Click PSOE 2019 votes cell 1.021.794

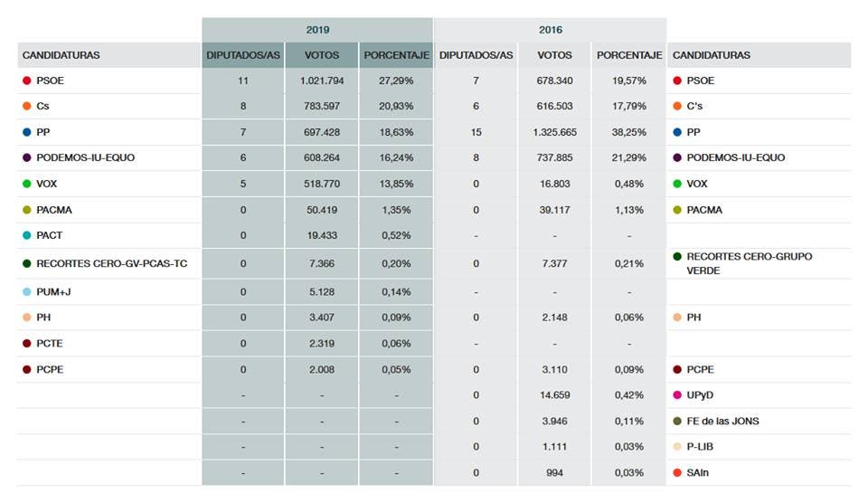pos(322,81)
